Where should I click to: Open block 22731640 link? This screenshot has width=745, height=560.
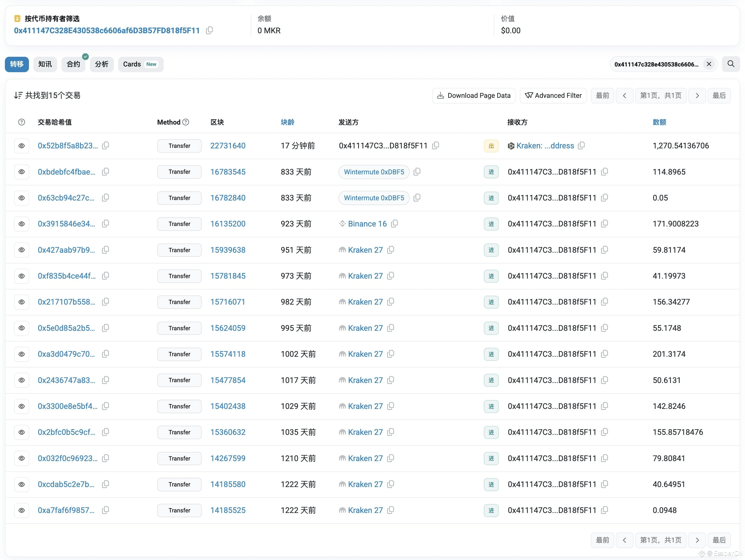click(228, 146)
